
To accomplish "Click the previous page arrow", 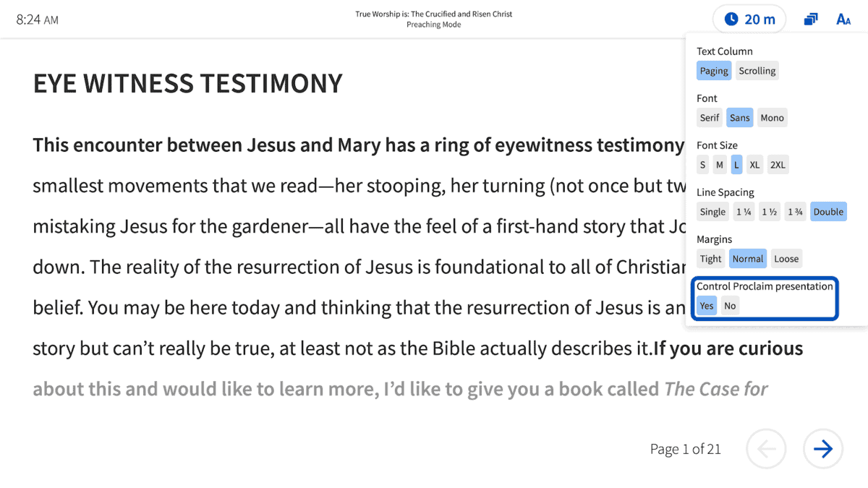I will (x=766, y=449).
